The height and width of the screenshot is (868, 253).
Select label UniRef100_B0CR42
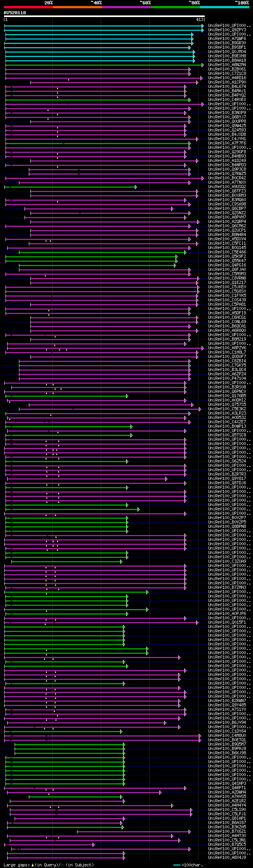(x=227, y=178)
